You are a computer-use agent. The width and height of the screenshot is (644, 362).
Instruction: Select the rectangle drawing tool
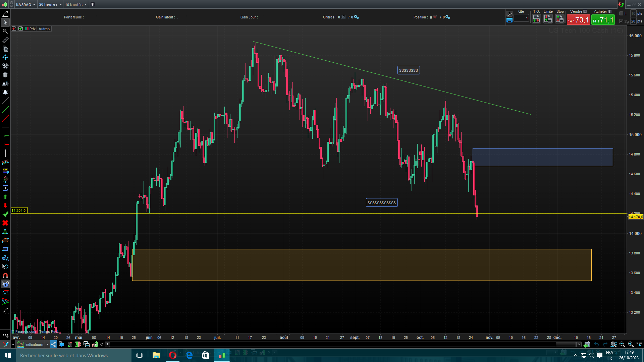(5, 249)
